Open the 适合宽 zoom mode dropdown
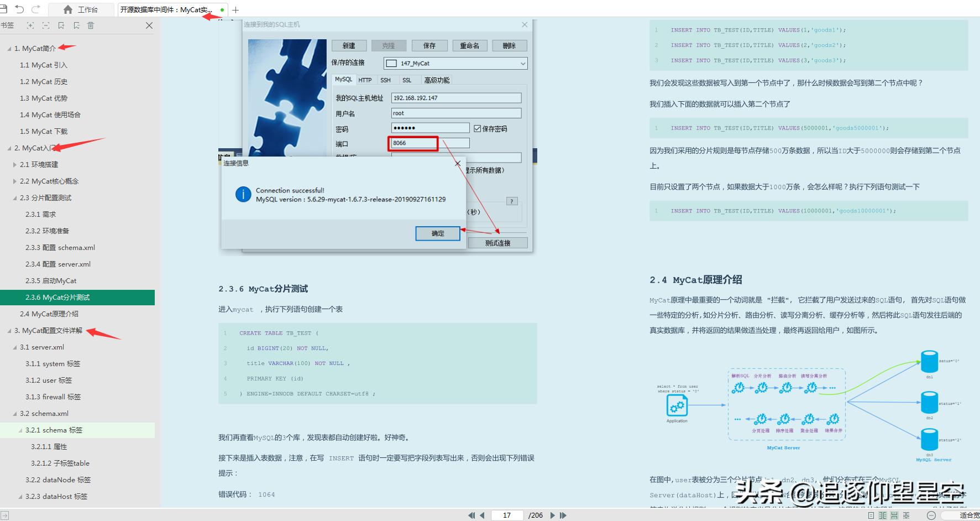Viewport: 980px width, 521px height. 962,515
